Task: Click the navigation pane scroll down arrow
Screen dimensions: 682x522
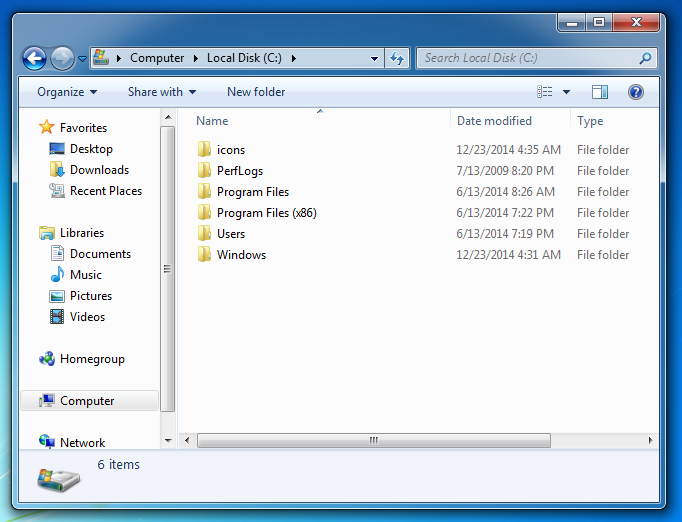Action: (168, 441)
